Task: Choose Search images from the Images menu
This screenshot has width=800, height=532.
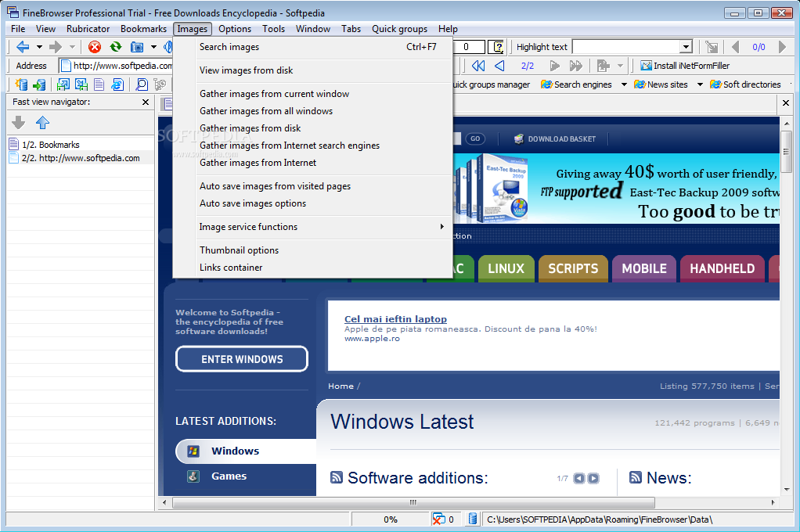Action: click(x=313, y=47)
